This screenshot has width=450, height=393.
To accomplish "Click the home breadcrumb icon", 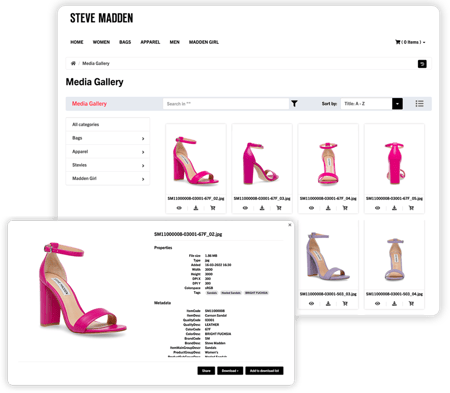I will coord(73,63).
